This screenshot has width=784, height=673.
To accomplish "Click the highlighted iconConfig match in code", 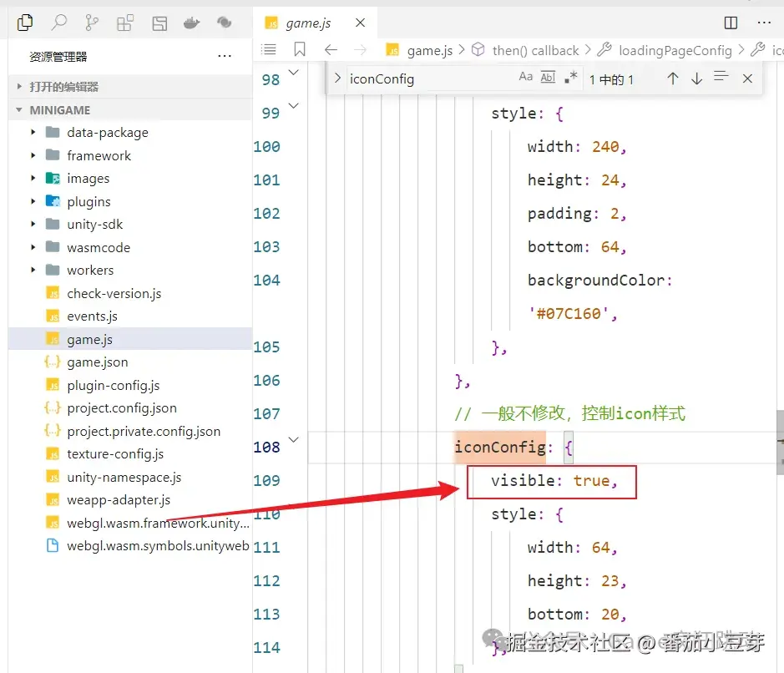I will pyautogui.click(x=500, y=447).
